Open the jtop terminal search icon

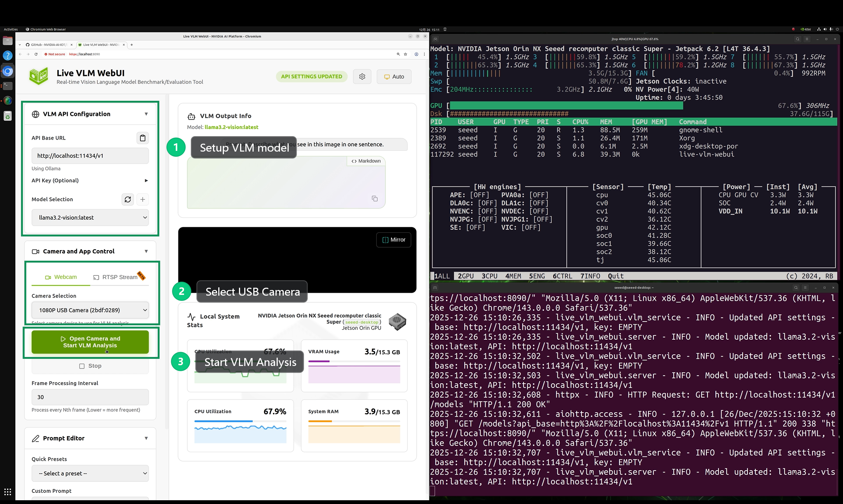[x=797, y=39]
